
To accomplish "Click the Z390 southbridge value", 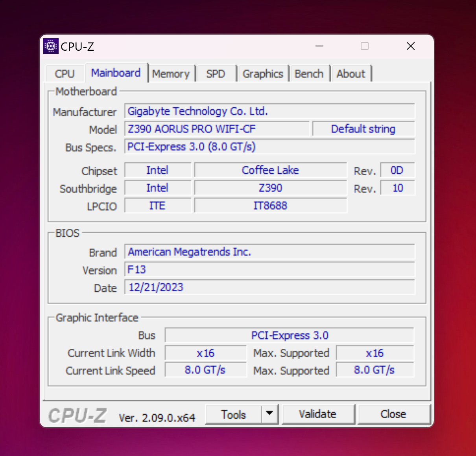I will click(271, 188).
